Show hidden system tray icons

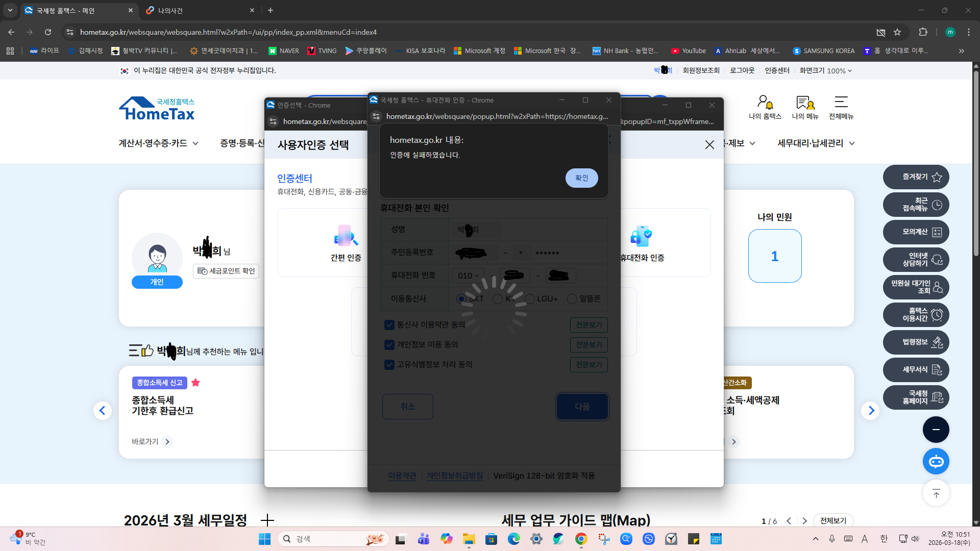(x=816, y=539)
